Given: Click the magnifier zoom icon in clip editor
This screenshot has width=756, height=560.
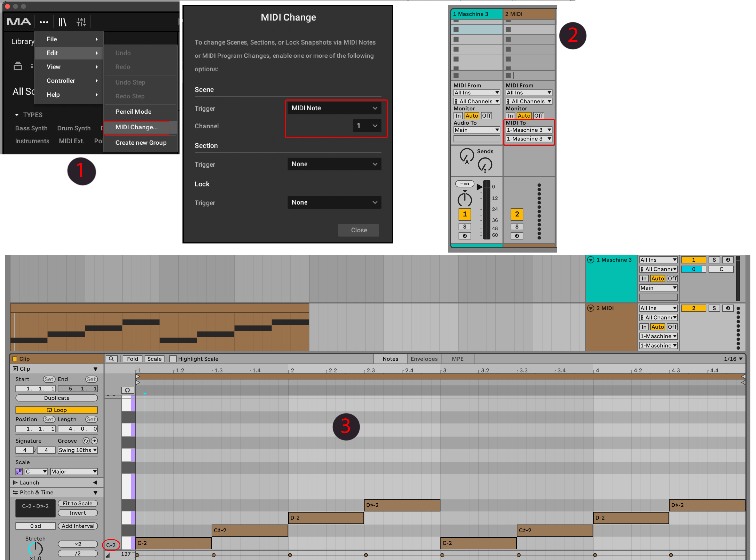Looking at the screenshot, I should tap(111, 359).
